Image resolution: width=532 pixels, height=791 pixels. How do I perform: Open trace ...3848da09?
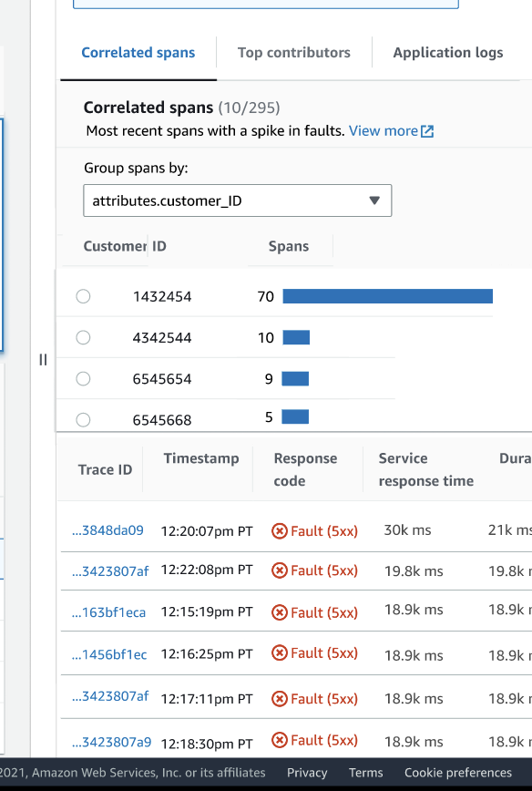click(107, 529)
